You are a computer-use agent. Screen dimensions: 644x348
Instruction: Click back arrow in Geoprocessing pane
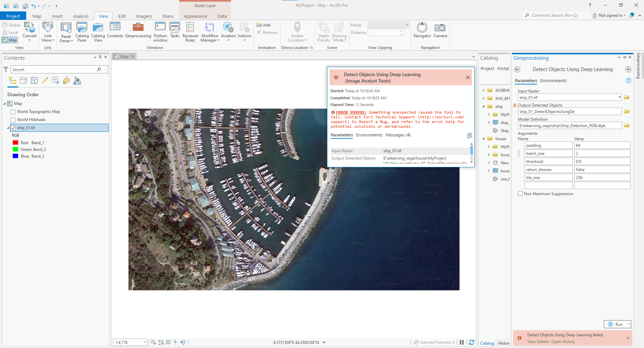click(517, 69)
